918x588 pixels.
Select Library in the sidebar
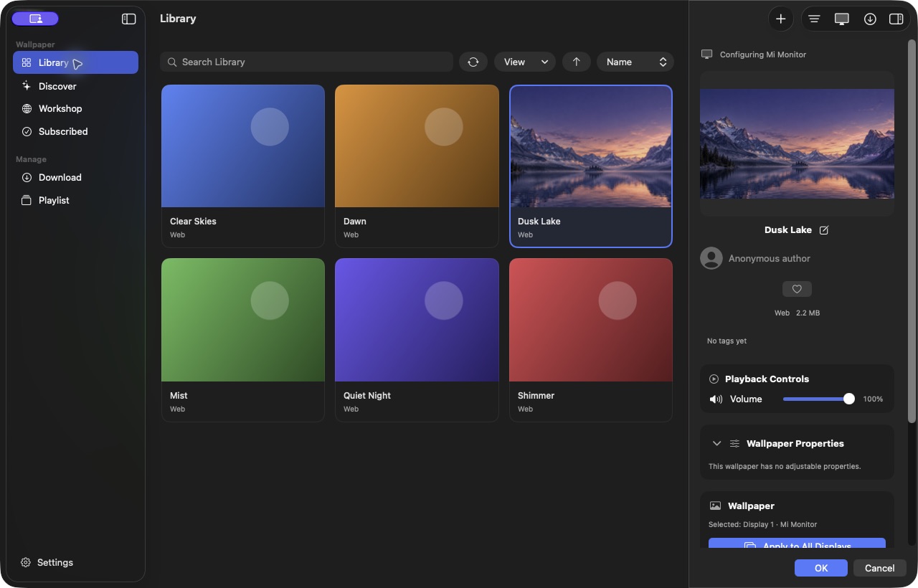75,62
